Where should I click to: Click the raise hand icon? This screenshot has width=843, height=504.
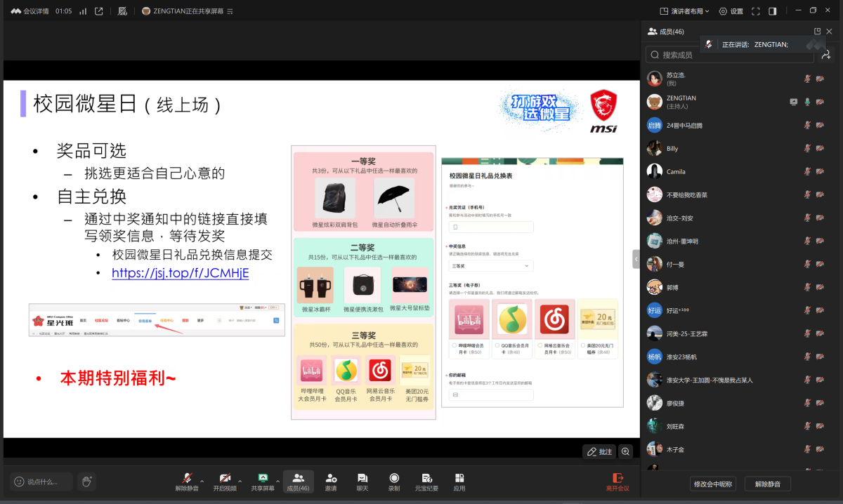tap(86, 482)
